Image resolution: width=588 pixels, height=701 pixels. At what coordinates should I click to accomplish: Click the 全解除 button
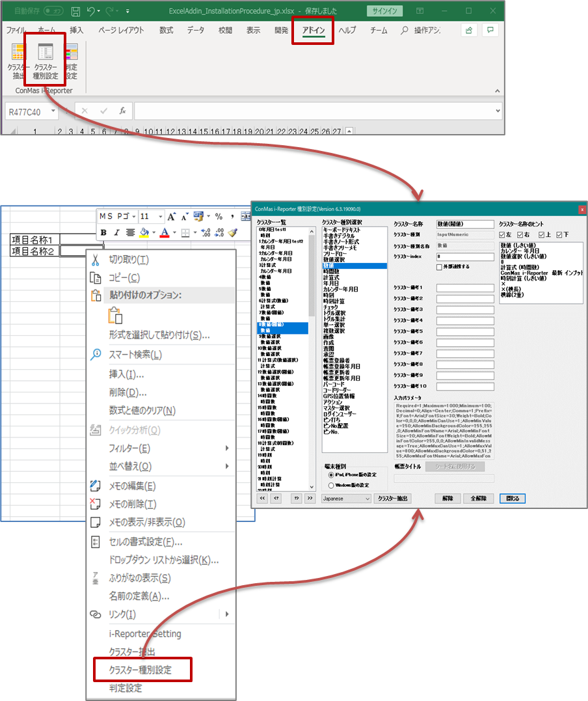pyautogui.click(x=478, y=499)
